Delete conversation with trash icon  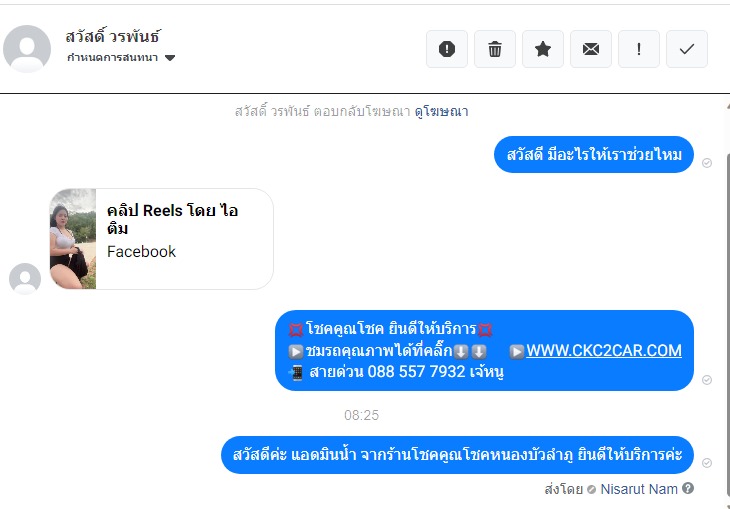(x=494, y=49)
